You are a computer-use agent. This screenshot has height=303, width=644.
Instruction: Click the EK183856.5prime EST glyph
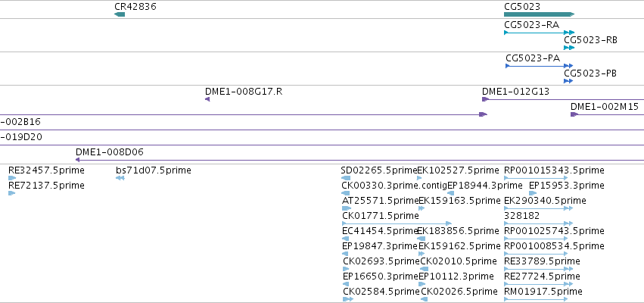pos(421,239)
